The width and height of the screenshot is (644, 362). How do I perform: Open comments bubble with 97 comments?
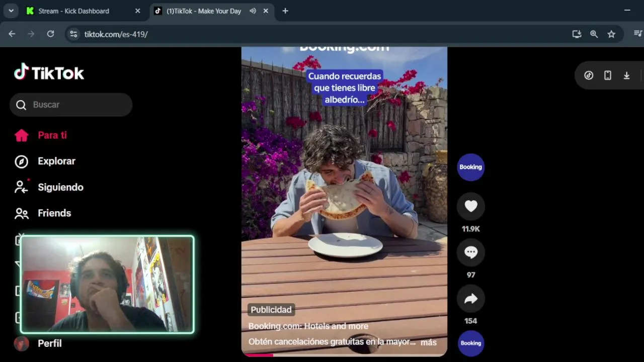(x=471, y=252)
